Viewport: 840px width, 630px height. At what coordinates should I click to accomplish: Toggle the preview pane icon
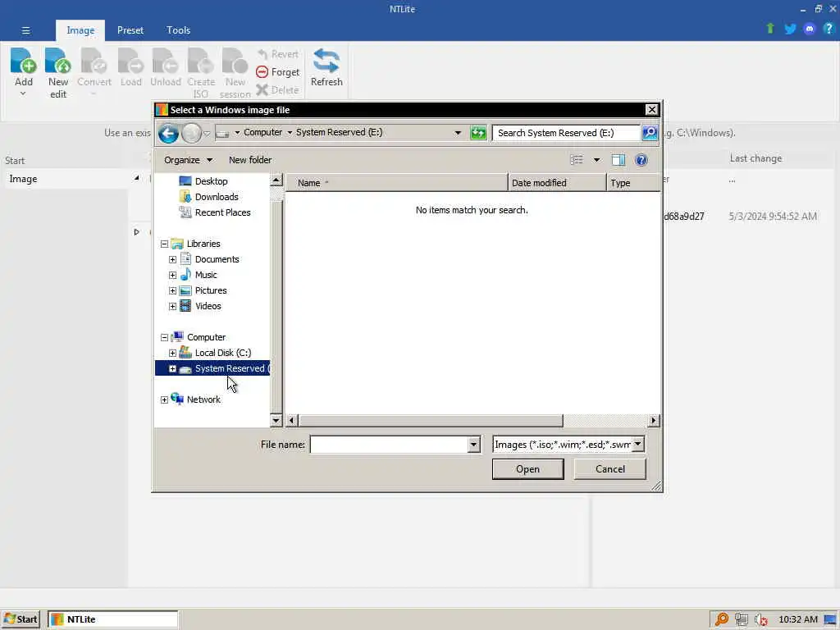(619, 160)
